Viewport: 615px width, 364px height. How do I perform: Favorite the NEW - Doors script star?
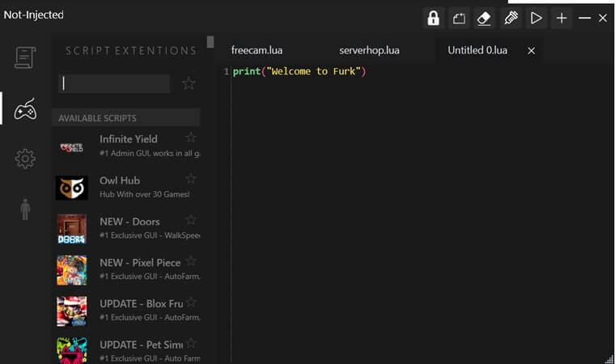pyautogui.click(x=191, y=220)
